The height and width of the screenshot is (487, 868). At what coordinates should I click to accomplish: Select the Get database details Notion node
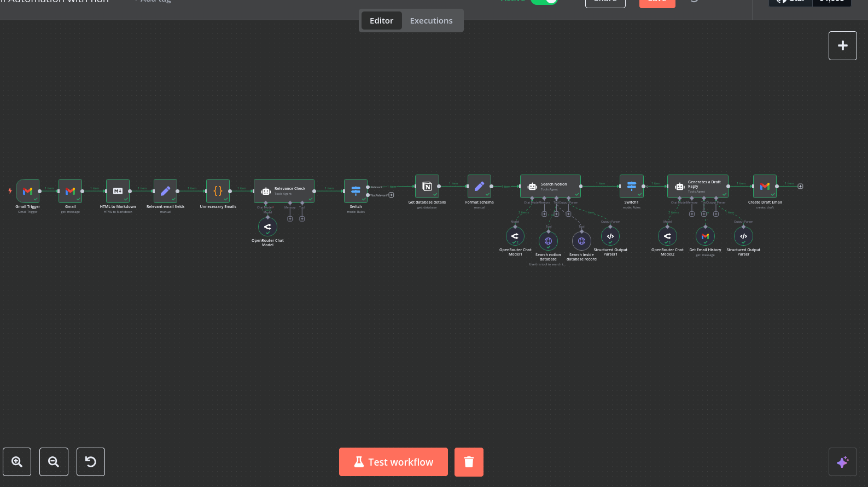427,187
